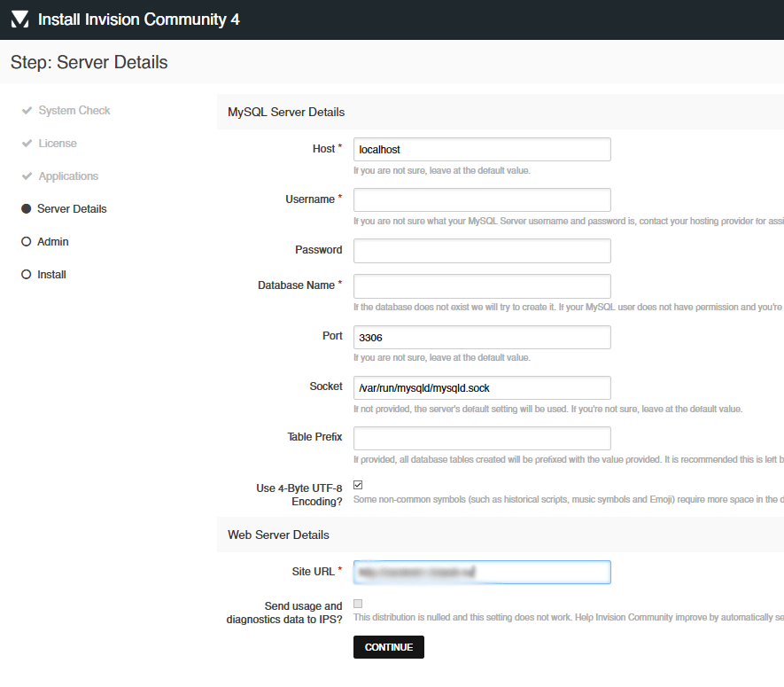Click into the Table Prefix field
Screen dimensions: 784x687
tap(482, 438)
